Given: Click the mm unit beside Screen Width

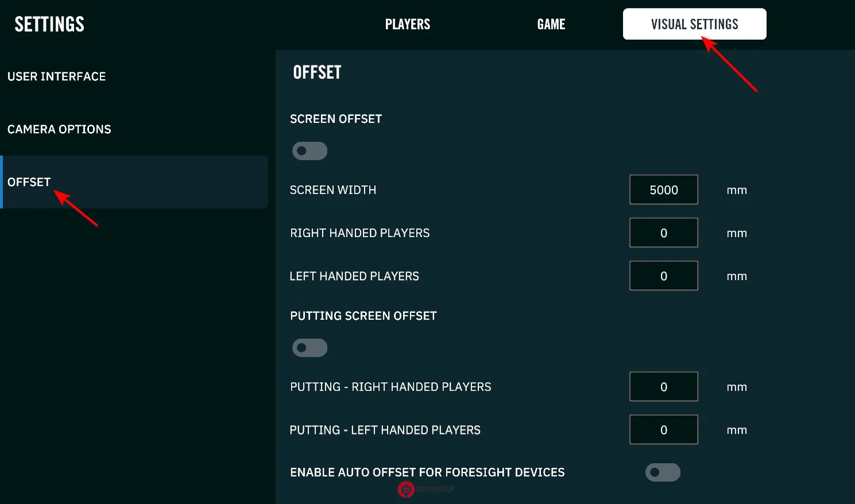Looking at the screenshot, I should click(736, 190).
